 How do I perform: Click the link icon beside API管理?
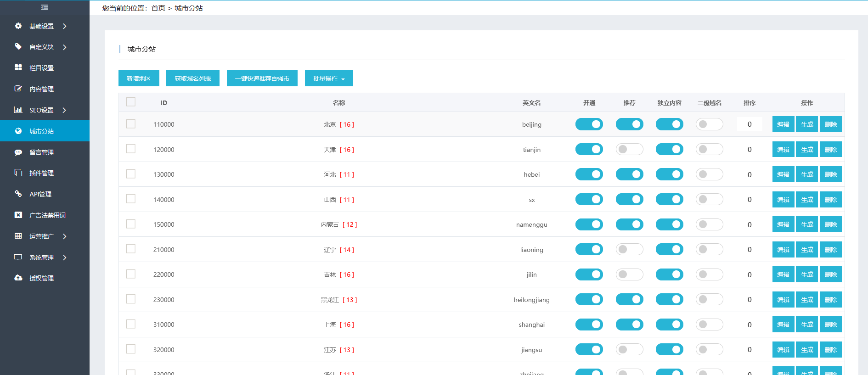(18, 194)
